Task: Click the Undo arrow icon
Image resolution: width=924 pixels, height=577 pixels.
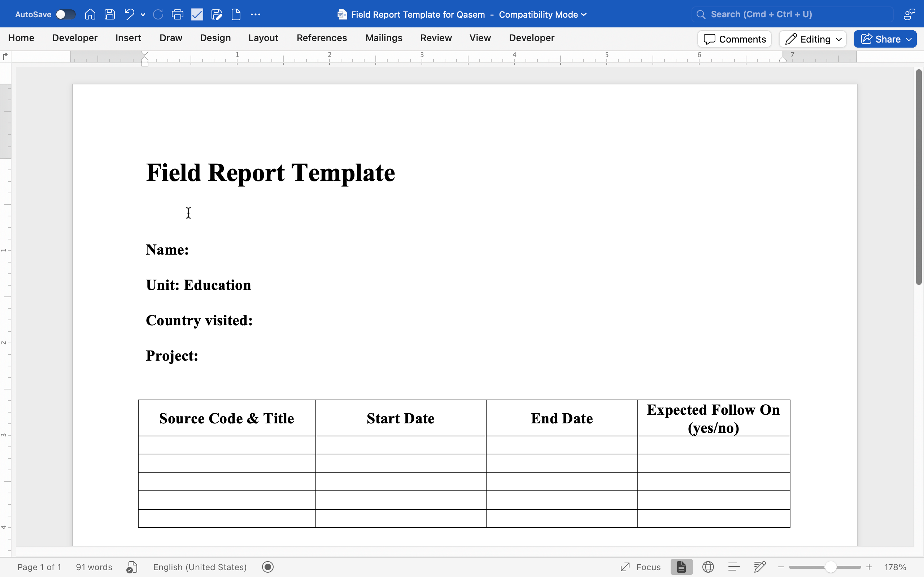Action: pos(129,14)
